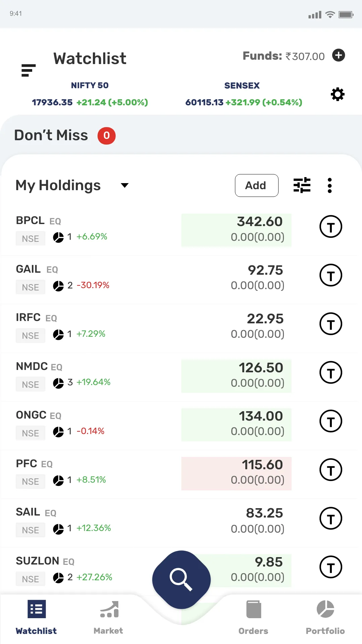Open the My Holdings watchlist selector

(x=58, y=185)
